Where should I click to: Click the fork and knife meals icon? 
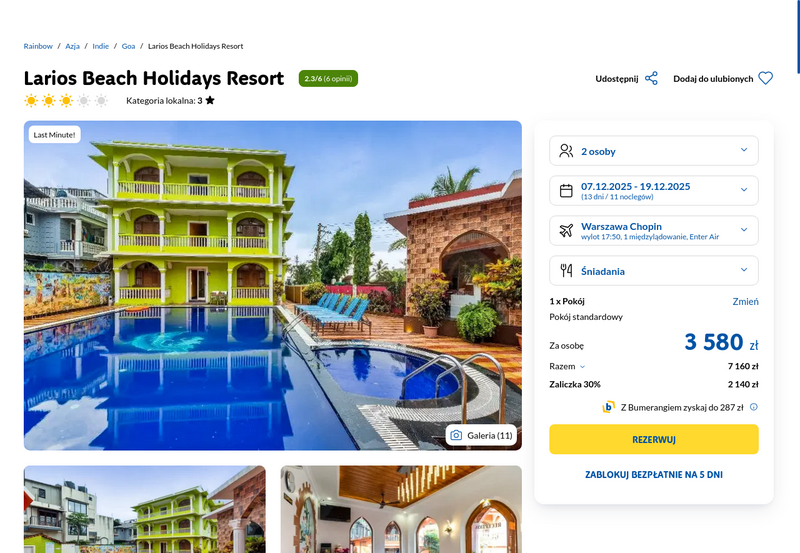pos(566,270)
